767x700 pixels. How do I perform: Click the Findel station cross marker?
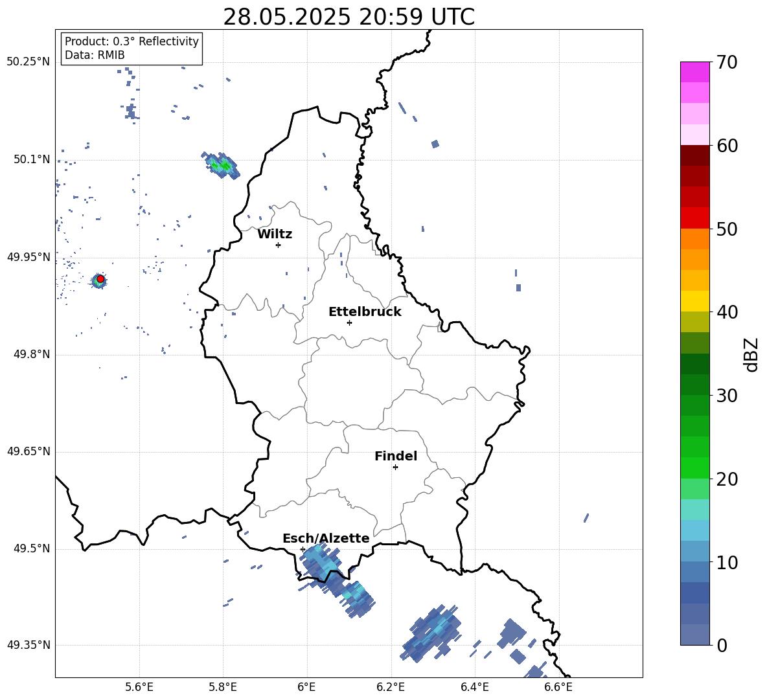(395, 468)
